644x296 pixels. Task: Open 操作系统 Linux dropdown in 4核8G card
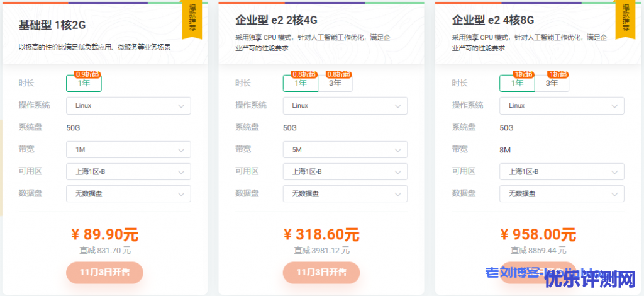point(562,106)
